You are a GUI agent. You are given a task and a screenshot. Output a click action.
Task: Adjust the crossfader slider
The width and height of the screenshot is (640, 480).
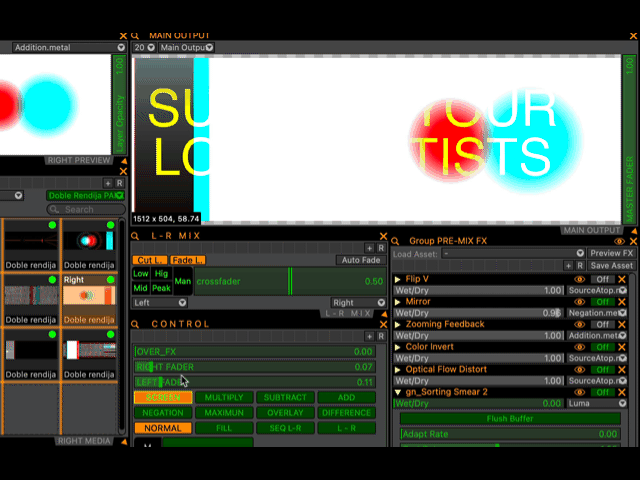tap(290, 281)
